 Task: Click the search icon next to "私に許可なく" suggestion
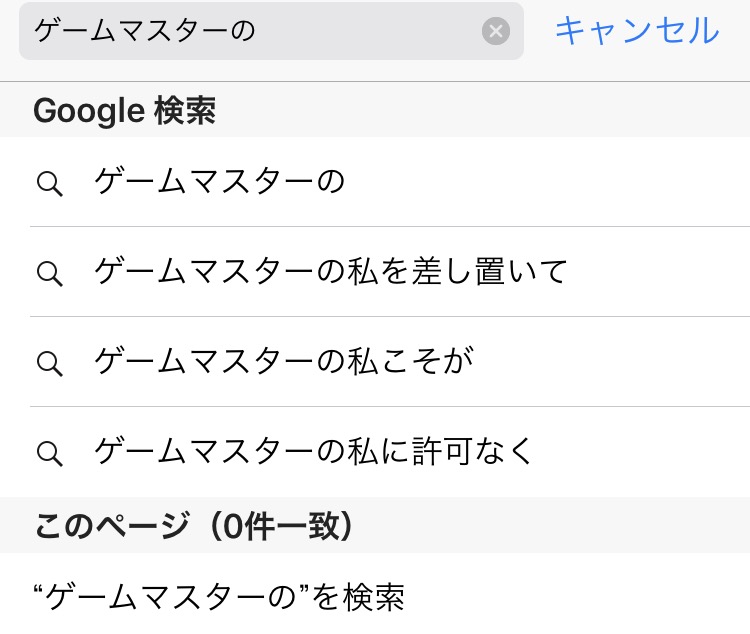pyautogui.click(x=49, y=452)
